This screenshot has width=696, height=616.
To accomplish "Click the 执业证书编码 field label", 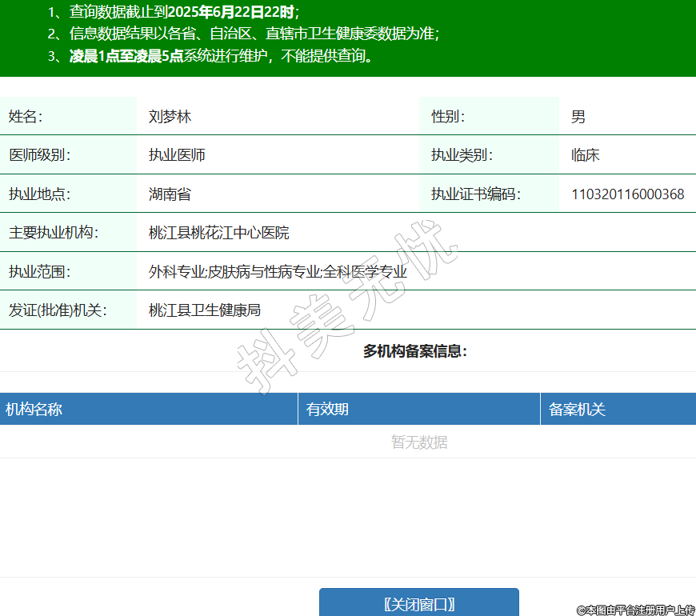I will click(x=475, y=194).
